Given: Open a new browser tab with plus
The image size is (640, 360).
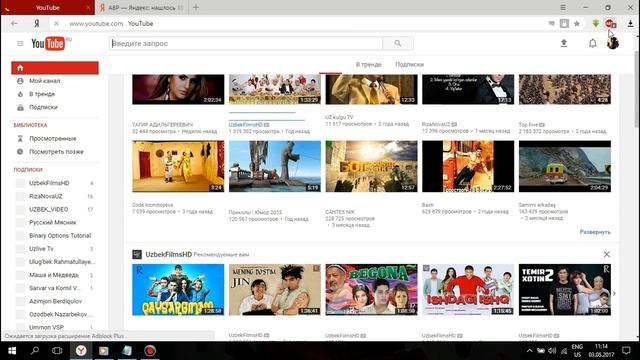Looking at the screenshot, I should pos(196,7).
